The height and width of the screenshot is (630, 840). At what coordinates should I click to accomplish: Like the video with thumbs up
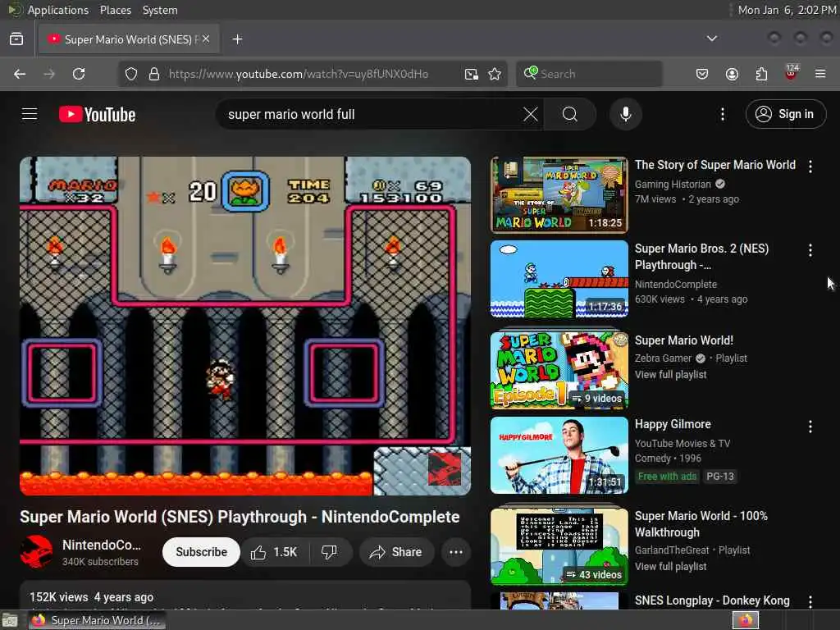[x=274, y=552]
